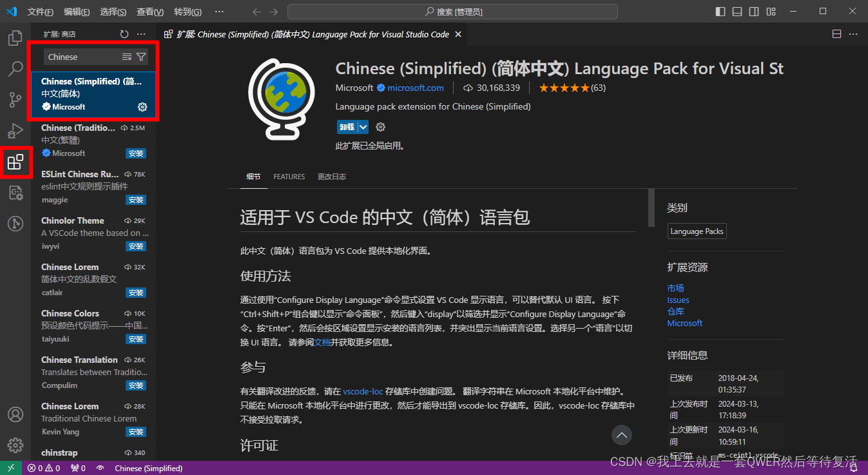Screen dimensions: 868x475
Task: Open the 文档 documentation link
Action: pyautogui.click(x=322, y=342)
